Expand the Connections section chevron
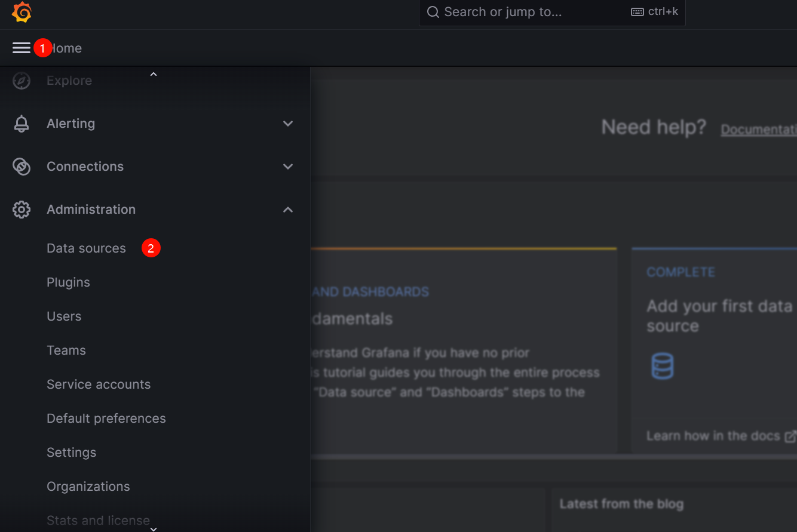 click(x=288, y=167)
